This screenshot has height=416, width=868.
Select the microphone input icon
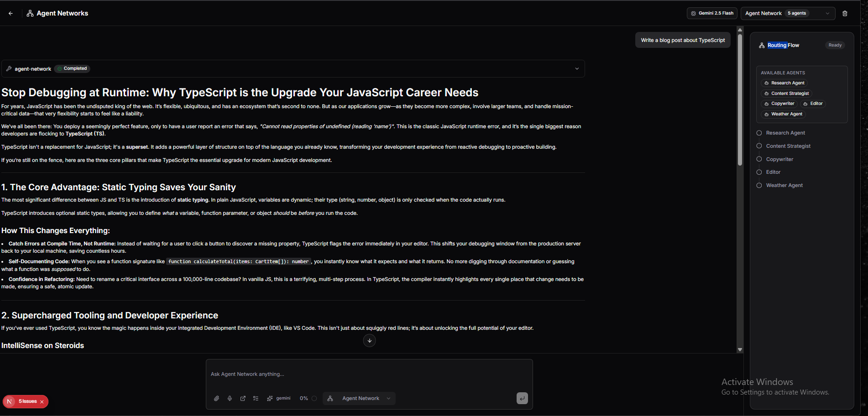230,398
